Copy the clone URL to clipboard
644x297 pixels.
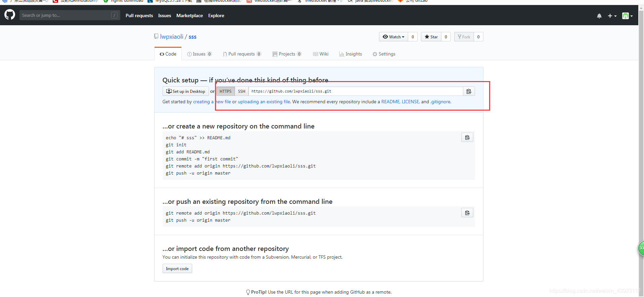(469, 91)
